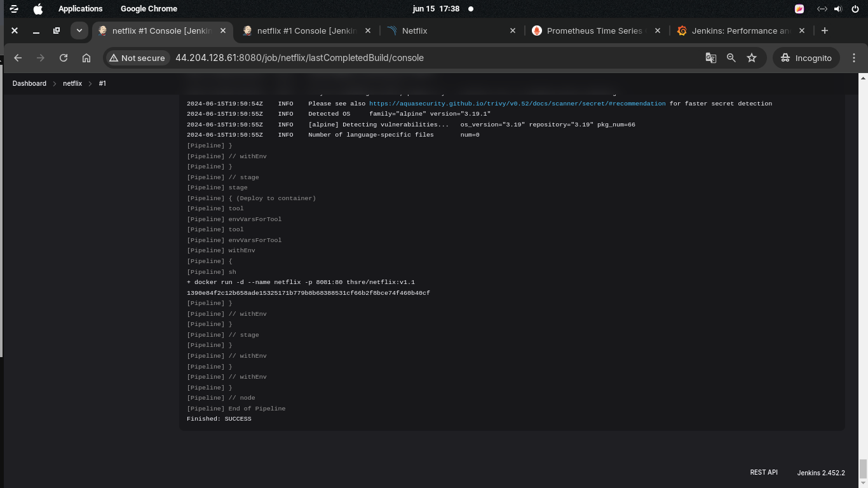Click the Detecting vulnerabilities log line
The height and width of the screenshot is (488, 868).
tap(411, 125)
